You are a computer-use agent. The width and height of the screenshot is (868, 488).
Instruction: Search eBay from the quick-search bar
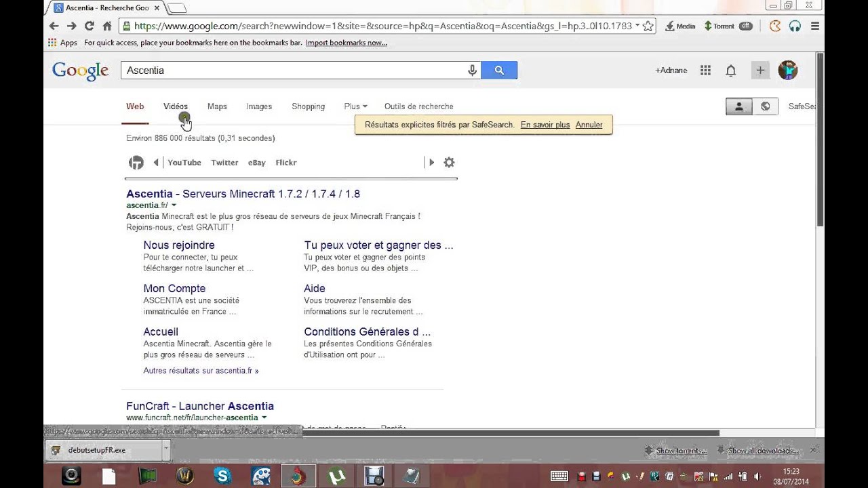(x=257, y=163)
